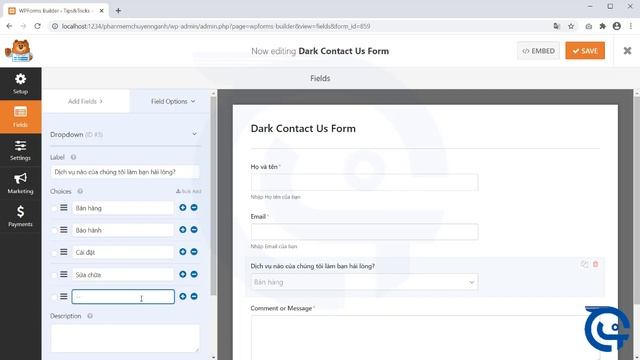Go back in the browser
The height and width of the screenshot is (360, 640).
click(x=9, y=26)
